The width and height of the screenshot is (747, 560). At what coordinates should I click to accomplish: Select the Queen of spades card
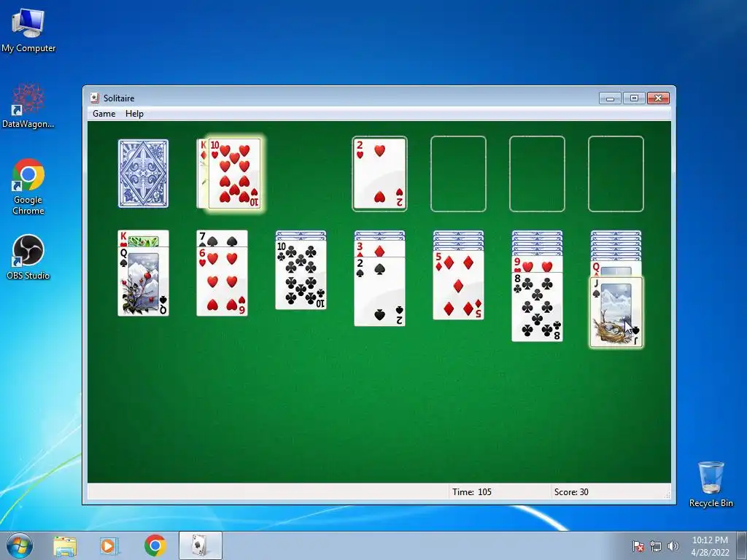point(144,281)
